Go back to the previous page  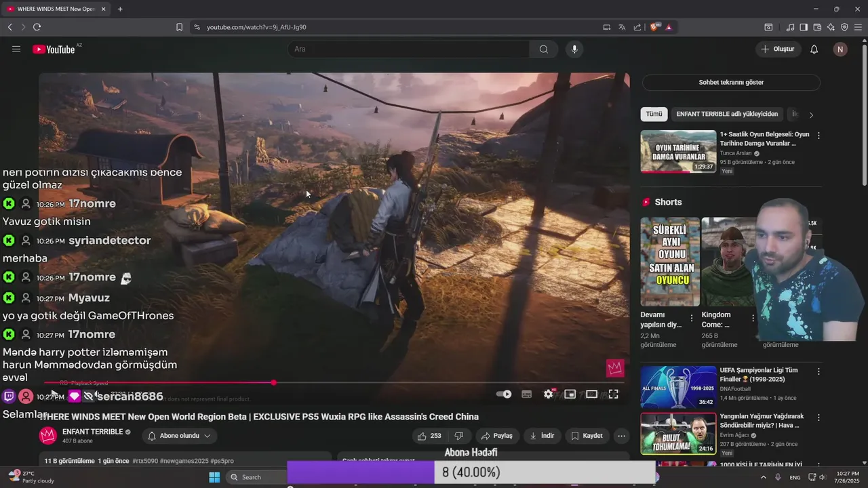[9, 27]
